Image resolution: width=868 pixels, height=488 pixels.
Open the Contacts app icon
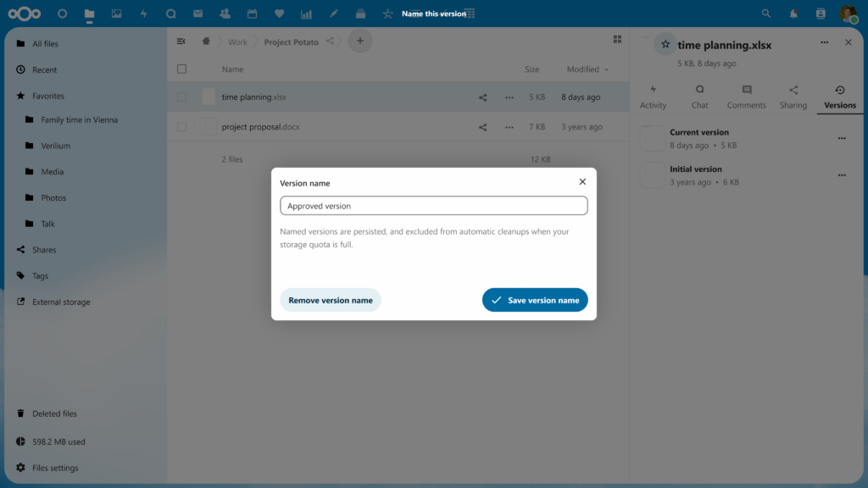click(225, 13)
